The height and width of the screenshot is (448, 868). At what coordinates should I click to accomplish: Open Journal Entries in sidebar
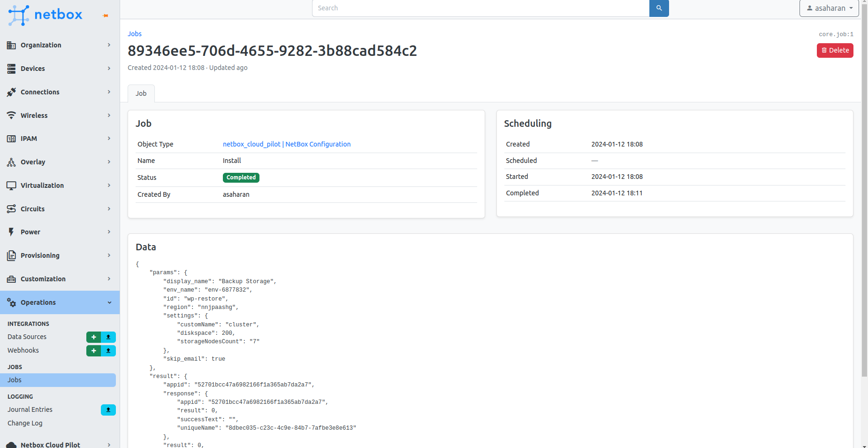click(x=30, y=409)
